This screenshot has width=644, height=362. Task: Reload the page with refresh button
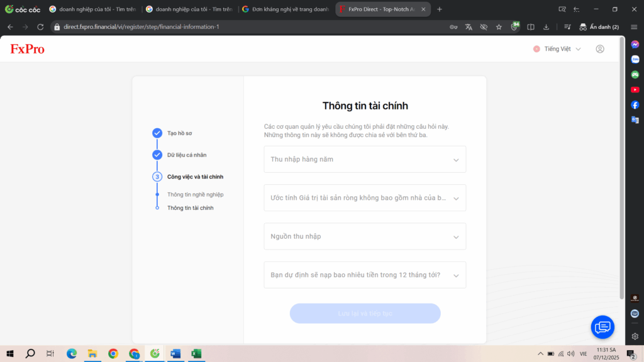coord(40,27)
